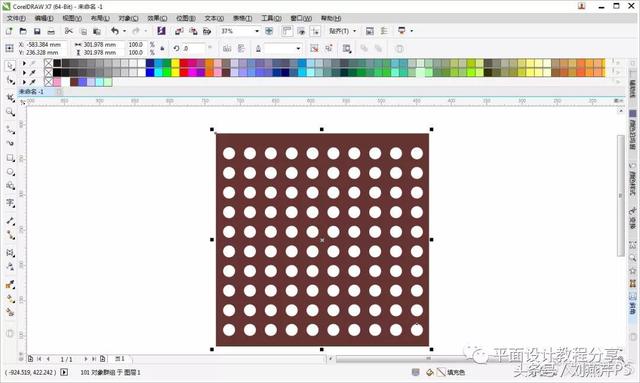This screenshot has height=383, width=640.
Task: Select the Rectangle tool
Action: pos(10,158)
